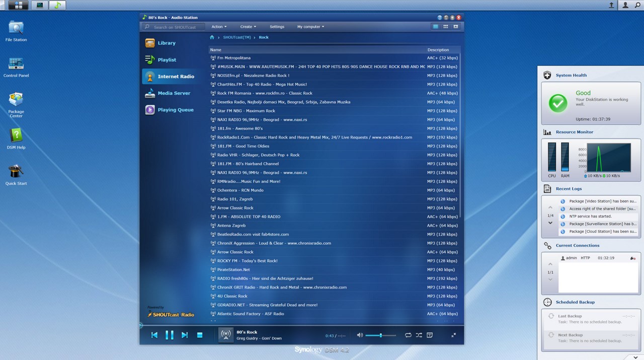This screenshot has height=360, width=644.
Task: Open the My computer output dropdown
Action: point(310,27)
